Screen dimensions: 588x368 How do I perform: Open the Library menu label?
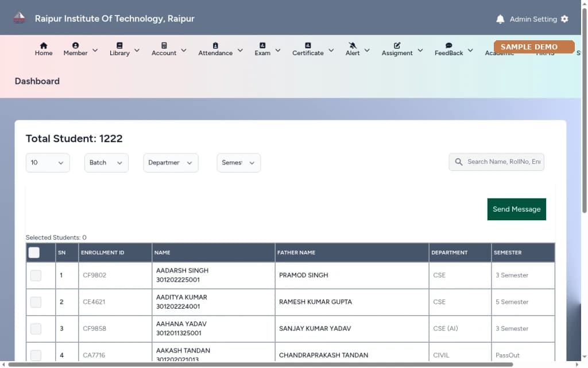click(x=119, y=53)
